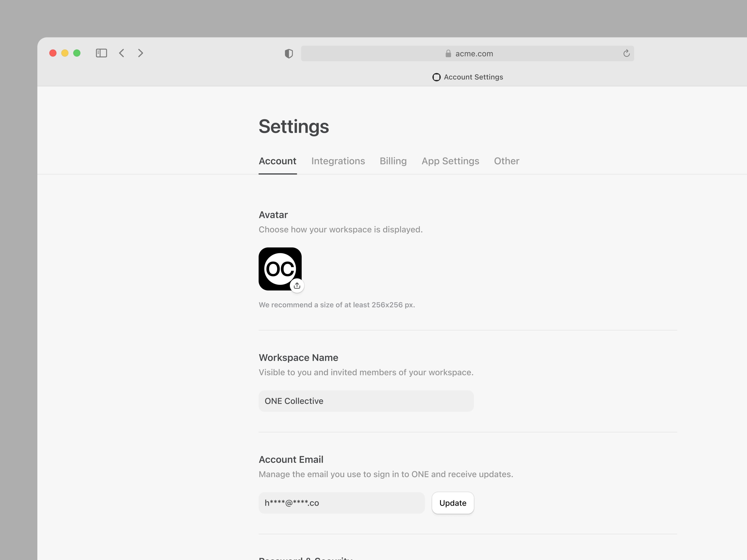Click the circle favicon on the Account Settings tab
The height and width of the screenshot is (560, 747).
436,77
